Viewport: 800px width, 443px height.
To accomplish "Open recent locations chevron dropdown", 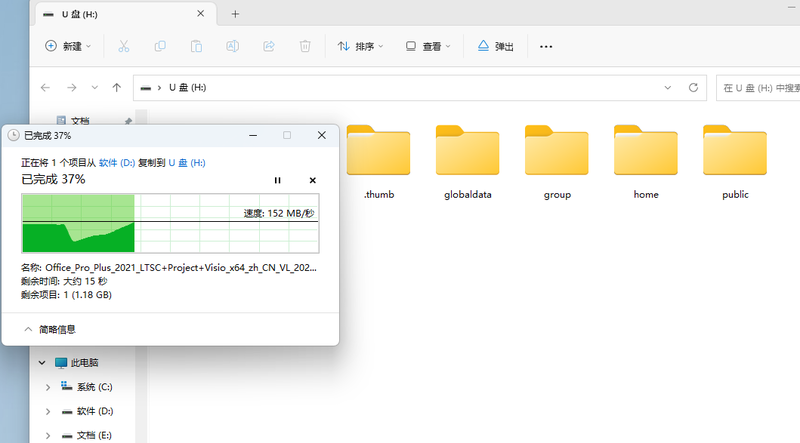I will [94, 88].
